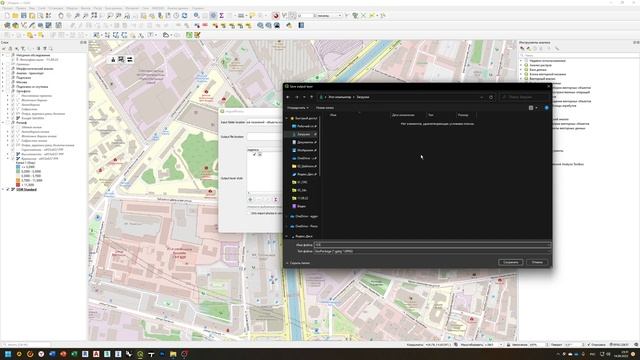The image size is (640, 360).
Task: Open layer filter in Layers panel toolbar
Action: (x=23, y=49)
